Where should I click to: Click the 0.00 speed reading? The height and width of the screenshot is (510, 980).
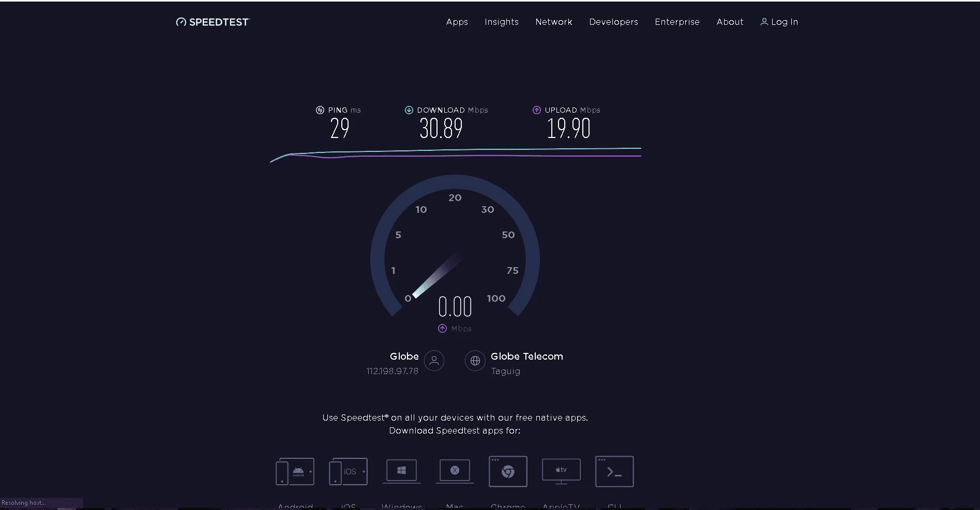point(455,307)
